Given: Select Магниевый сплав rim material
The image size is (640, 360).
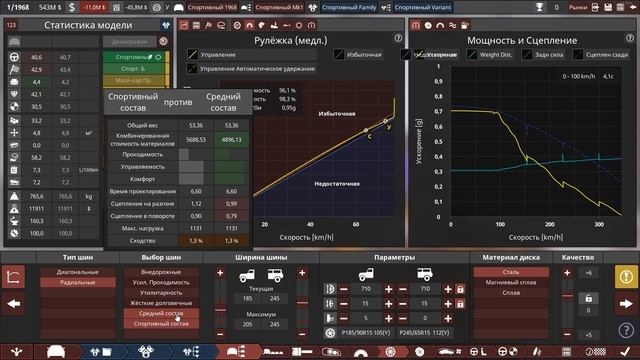Looking at the screenshot, I should click(511, 282).
